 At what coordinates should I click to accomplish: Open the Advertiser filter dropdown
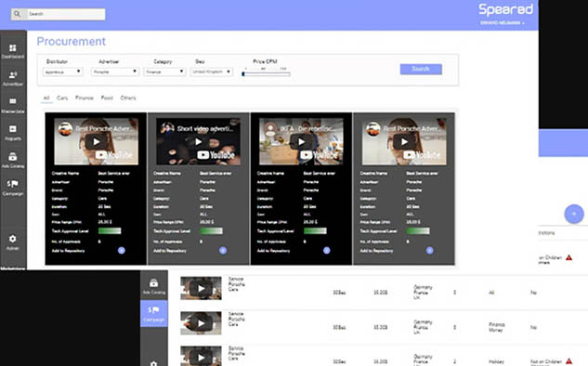[x=115, y=72]
